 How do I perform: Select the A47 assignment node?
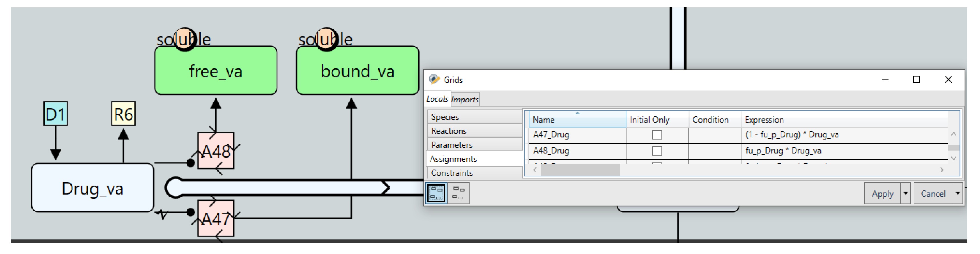point(216,219)
